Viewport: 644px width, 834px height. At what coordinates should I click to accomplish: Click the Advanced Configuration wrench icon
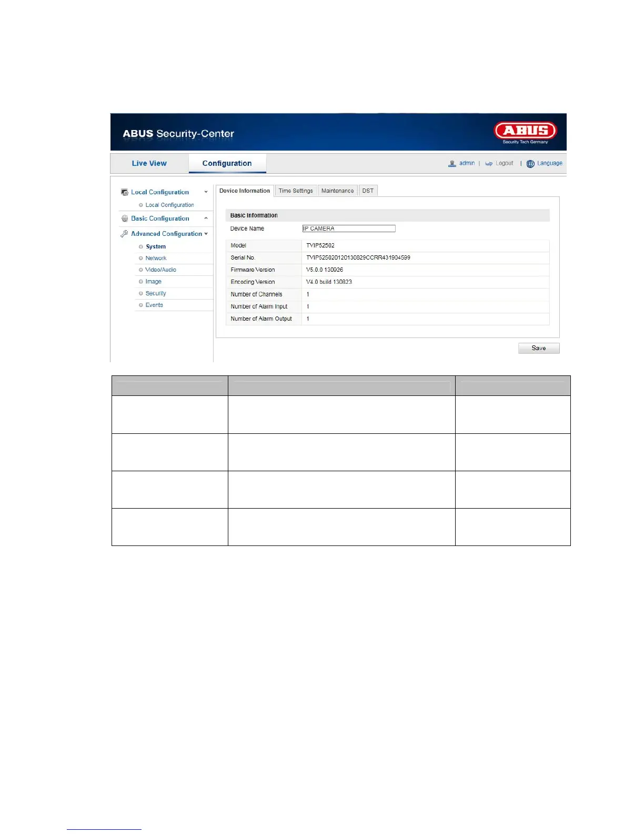click(x=125, y=234)
